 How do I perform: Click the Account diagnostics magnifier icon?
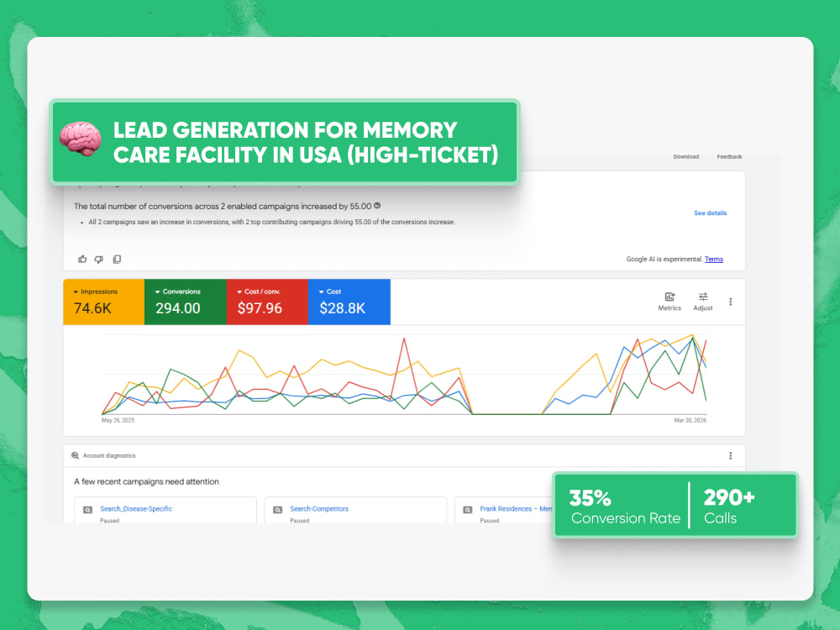[75, 455]
